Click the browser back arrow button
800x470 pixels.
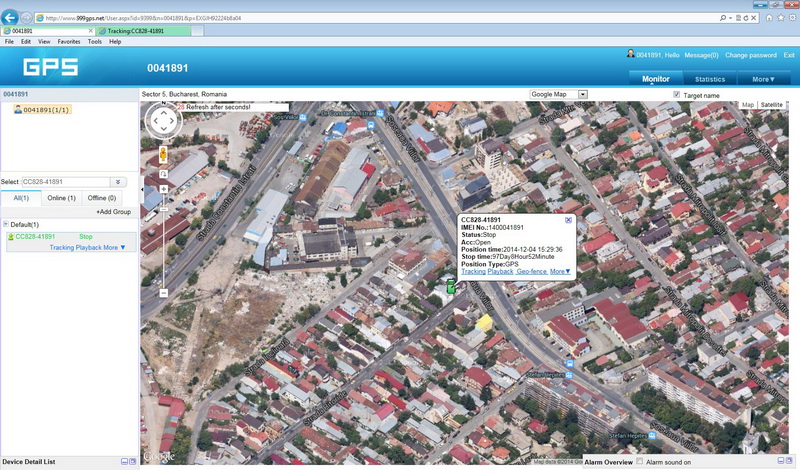point(11,18)
